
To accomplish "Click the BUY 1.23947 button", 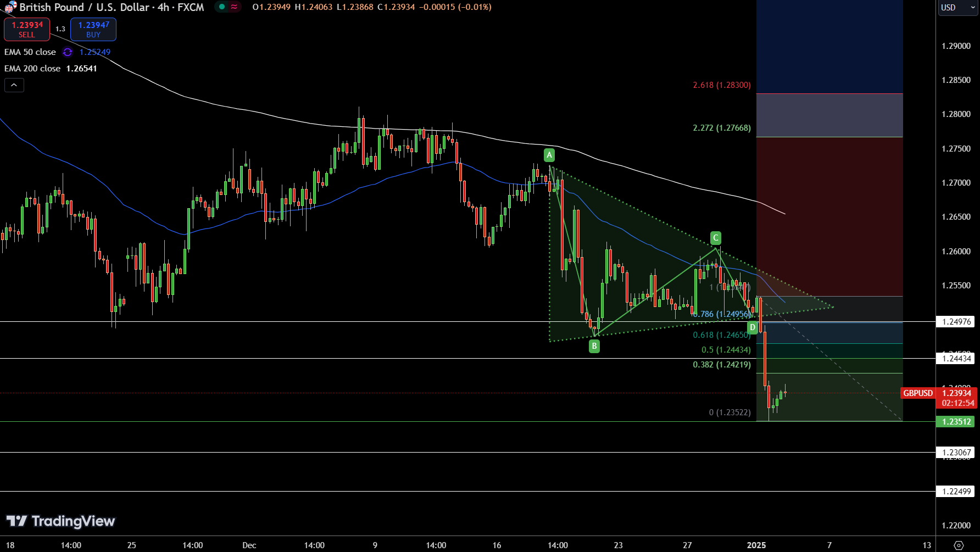I will [93, 29].
